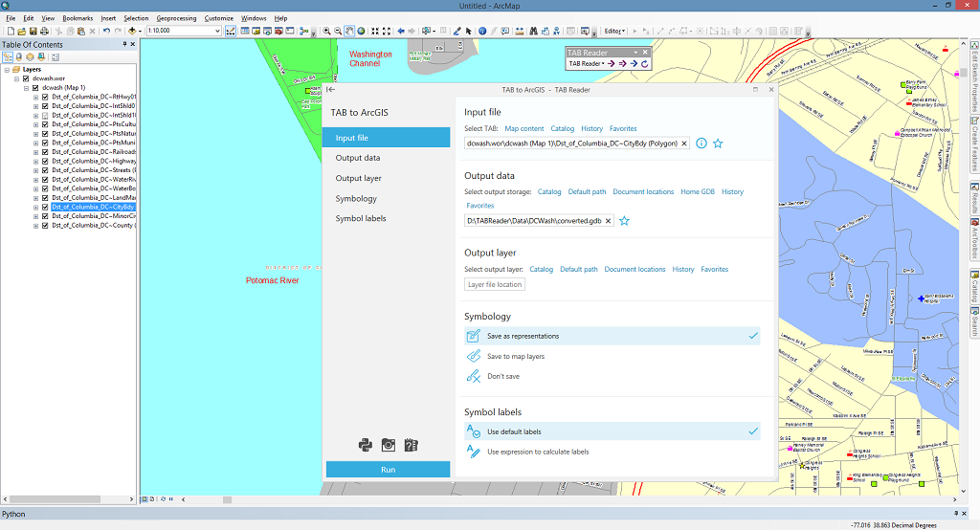Collapse the TAB to ArcGIS side menu
The height and width of the screenshot is (530, 980).
coord(330,89)
